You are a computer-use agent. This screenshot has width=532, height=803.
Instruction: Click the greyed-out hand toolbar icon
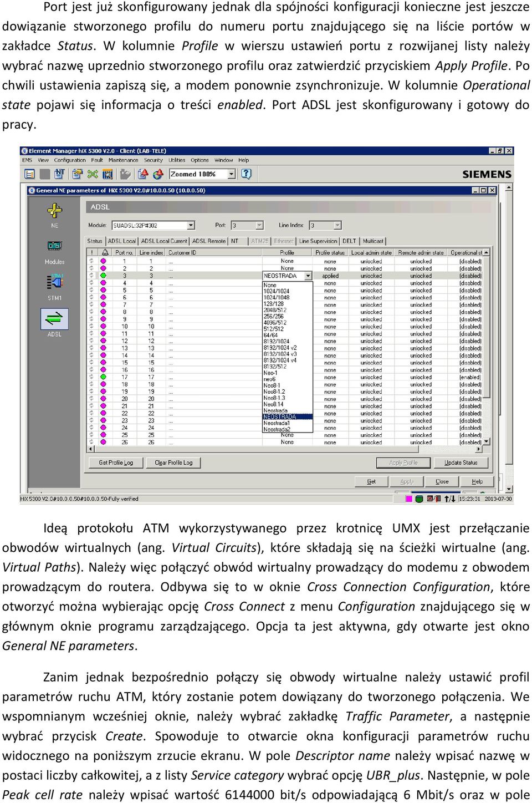point(125,174)
